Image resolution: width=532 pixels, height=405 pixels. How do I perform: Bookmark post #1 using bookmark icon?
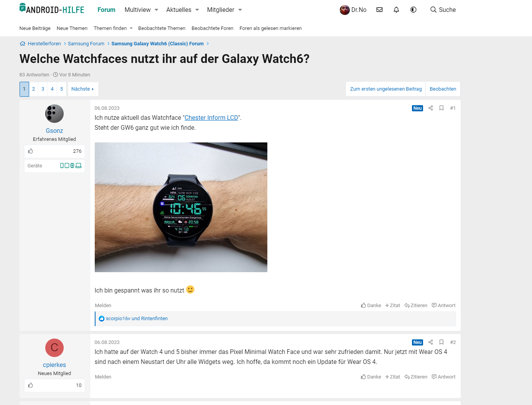pyautogui.click(x=441, y=108)
